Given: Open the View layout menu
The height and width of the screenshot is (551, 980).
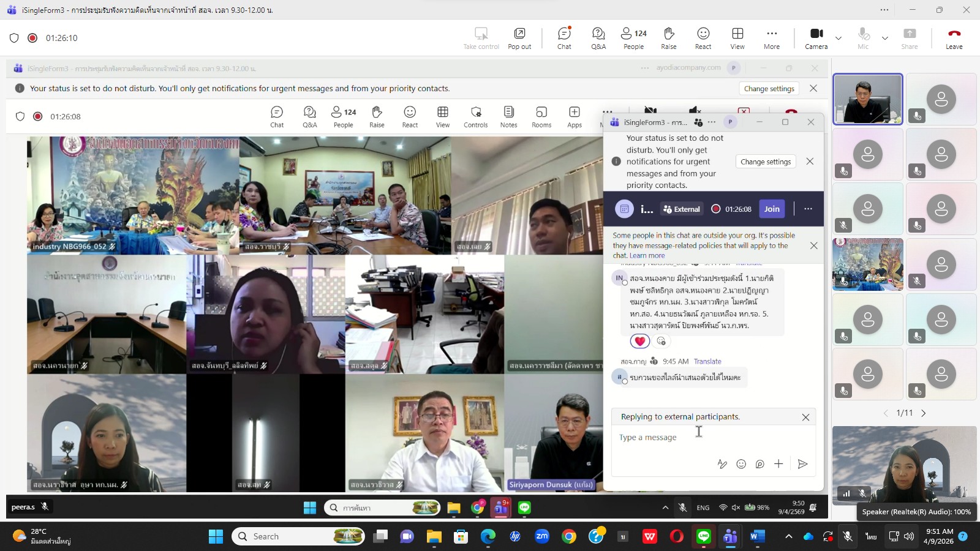Looking at the screenshot, I should coord(737,38).
